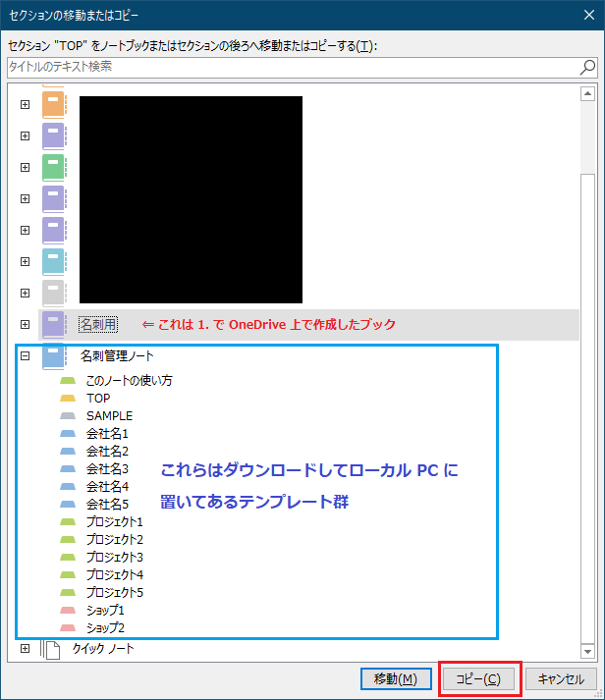Select the TOP section

[98, 399]
